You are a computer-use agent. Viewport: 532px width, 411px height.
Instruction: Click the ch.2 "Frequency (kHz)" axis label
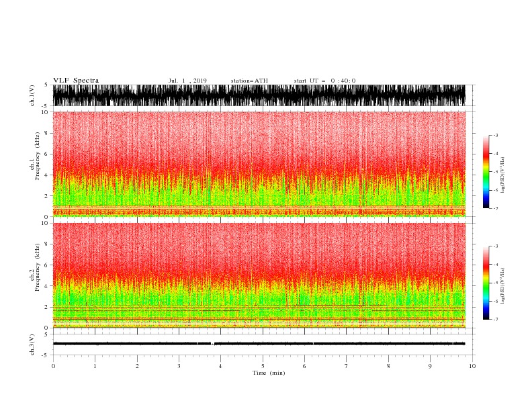[x=38, y=267]
